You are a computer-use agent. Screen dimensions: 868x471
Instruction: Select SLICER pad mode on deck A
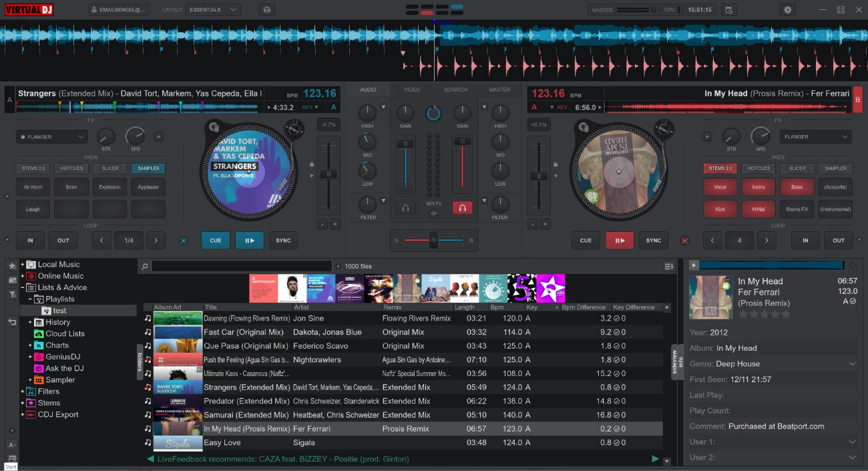point(110,168)
